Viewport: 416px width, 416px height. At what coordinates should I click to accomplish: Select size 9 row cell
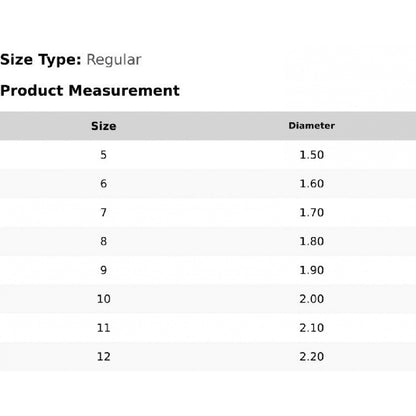[104, 270]
